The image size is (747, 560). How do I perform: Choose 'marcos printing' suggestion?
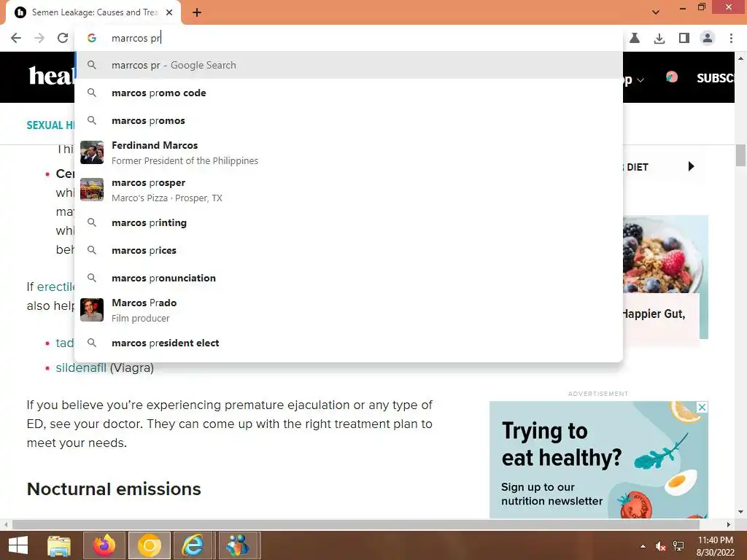pyautogui.click(x=349, y=222)
